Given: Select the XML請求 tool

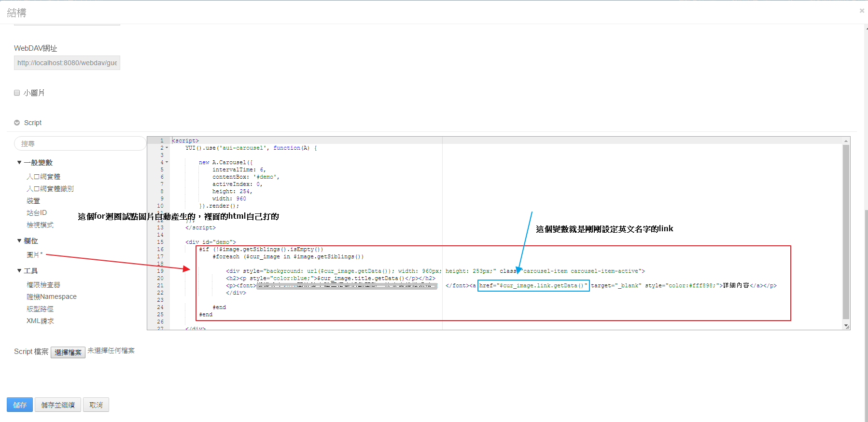Looking at the screenshot, I should [41, 321].
